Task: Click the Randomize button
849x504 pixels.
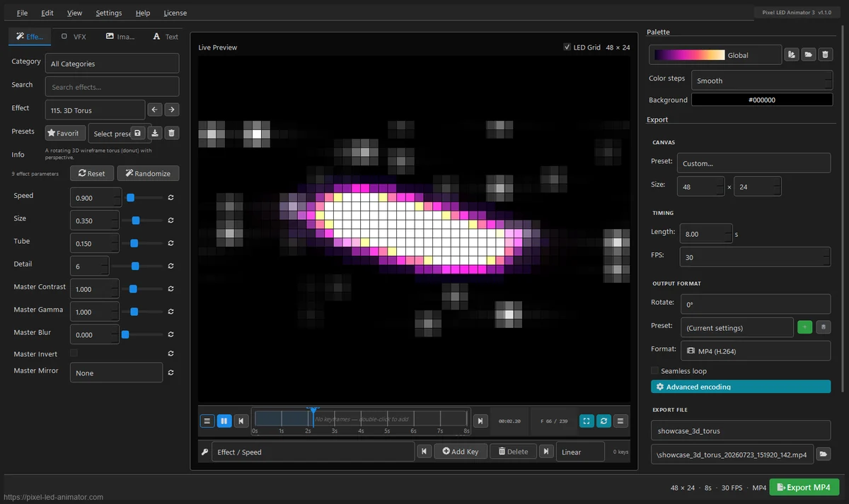Action: [x=148, y=173]
